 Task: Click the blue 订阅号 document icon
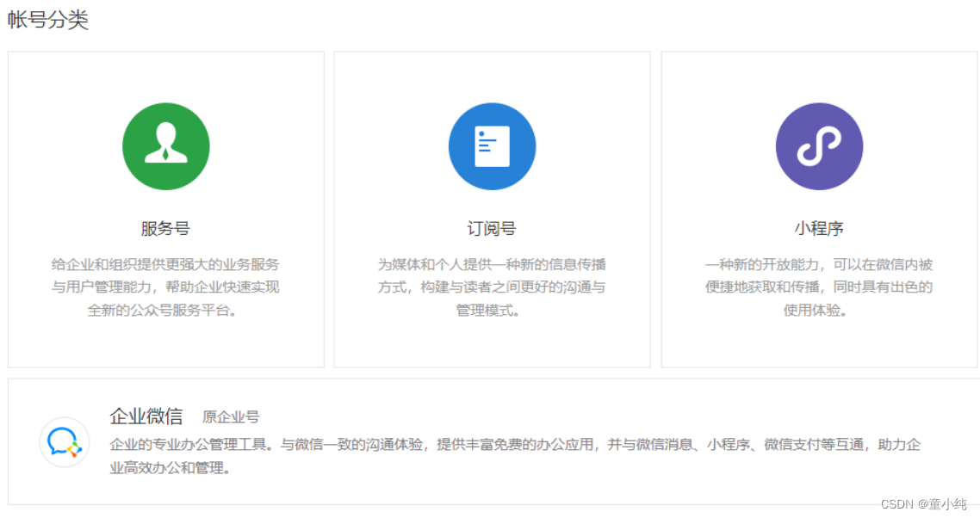[x=492, y=146]
